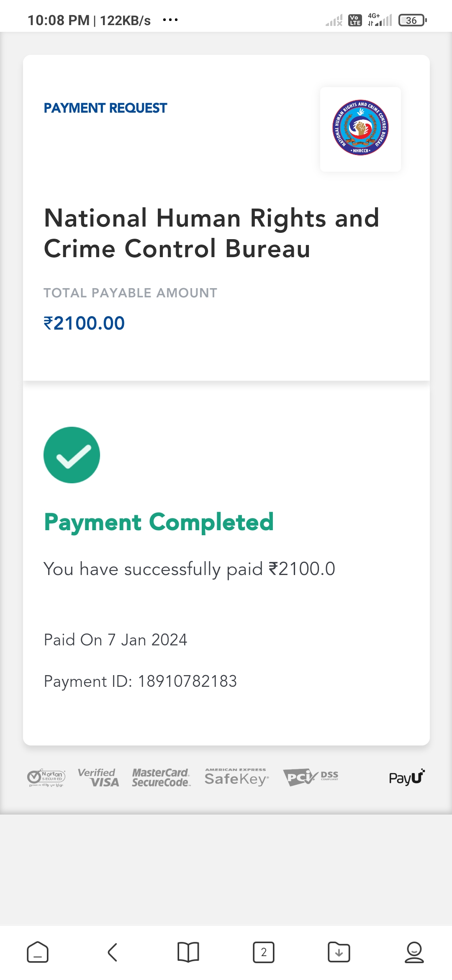Open the tabs switcher showing 2
The width and height of the screenshot is (452, 980).
[x=264, y=952]
